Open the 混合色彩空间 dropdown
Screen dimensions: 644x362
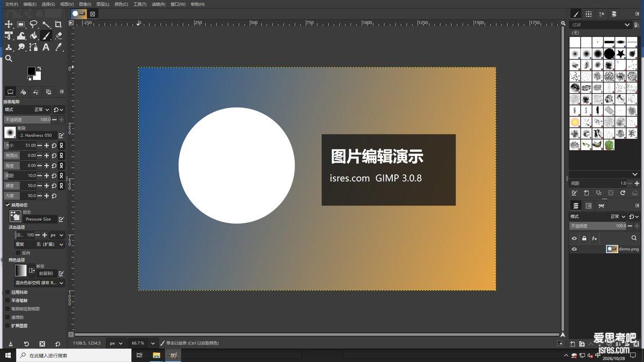pyautogui.click(x=40, y=283)
